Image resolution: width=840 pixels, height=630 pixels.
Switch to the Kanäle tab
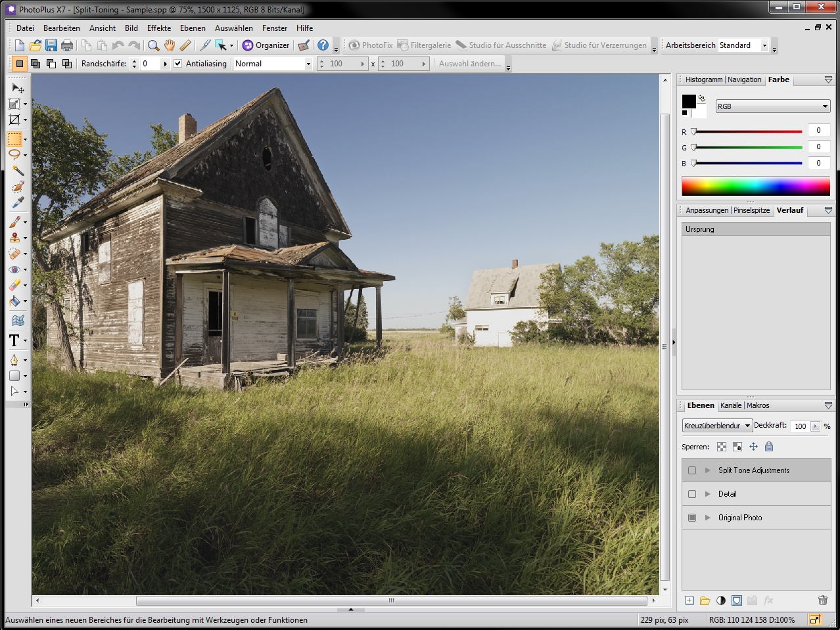(x=730, y=405)
